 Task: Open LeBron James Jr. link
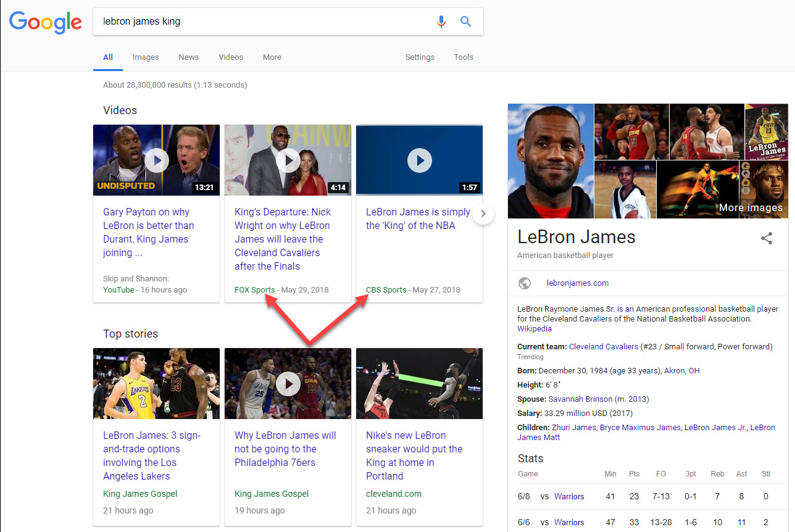click(x=715, y=428)
